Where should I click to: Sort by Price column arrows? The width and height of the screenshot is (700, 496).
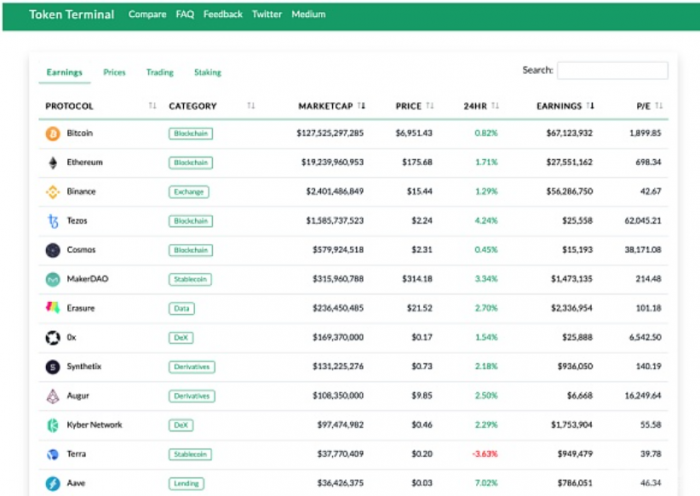pyautogui.click(x=429, y=106)
